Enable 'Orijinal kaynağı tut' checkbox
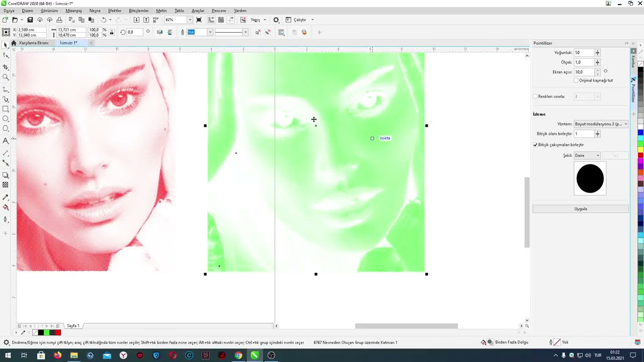The width and height of the screenshot is (644, 362). coord(576,80)
